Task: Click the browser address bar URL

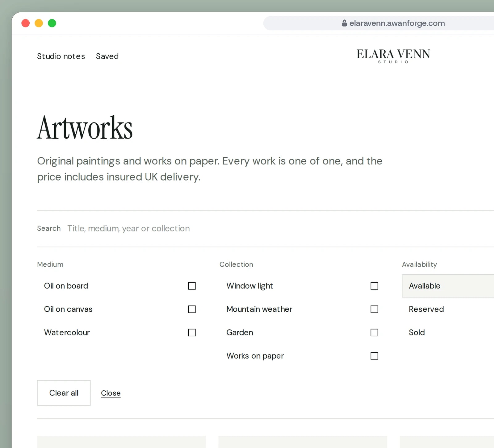Action: pyautogui.click(x=397, y=23)
